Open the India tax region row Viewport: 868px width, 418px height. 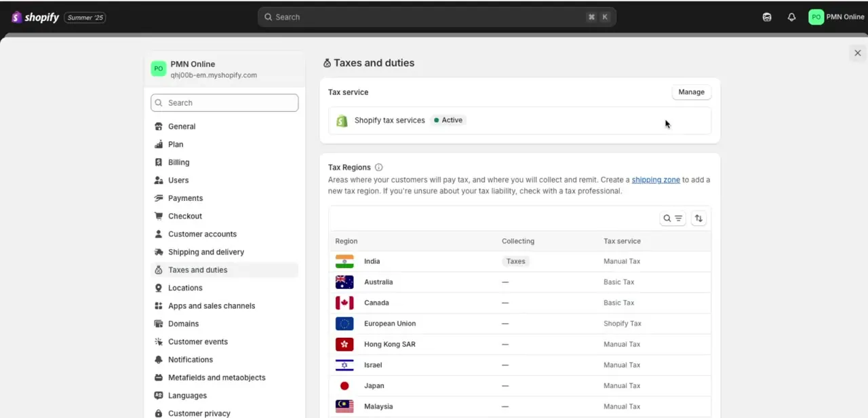520,261
